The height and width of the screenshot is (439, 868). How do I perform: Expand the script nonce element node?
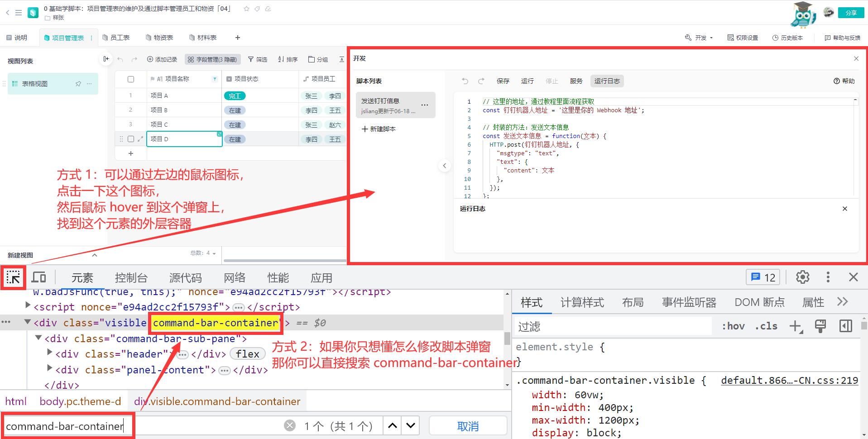coord(28,305)
